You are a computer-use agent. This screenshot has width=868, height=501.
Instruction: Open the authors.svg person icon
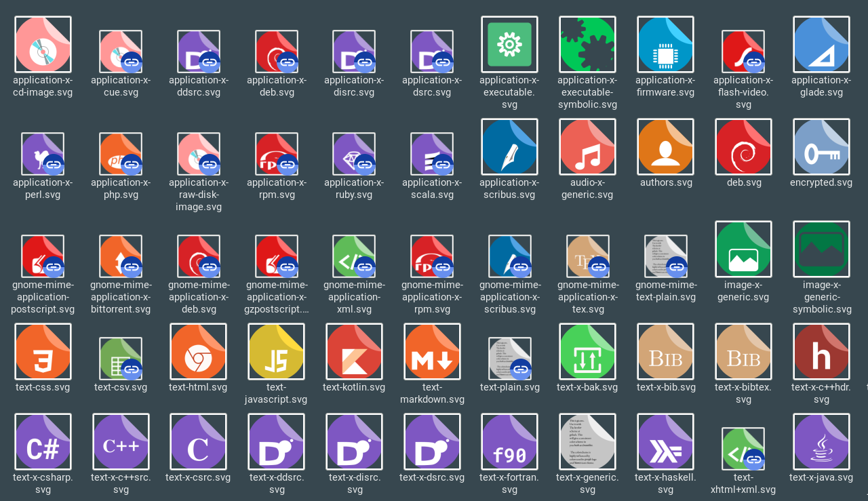[665, 146]
